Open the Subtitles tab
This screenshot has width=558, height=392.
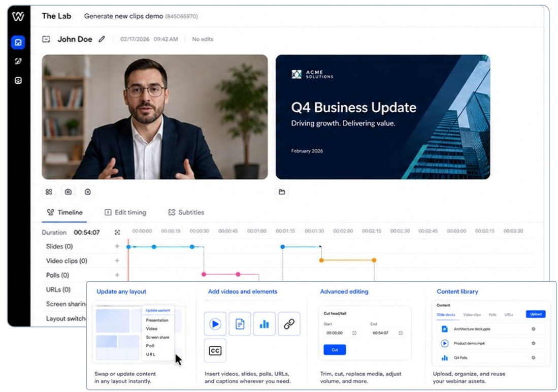tap(186, 213)
